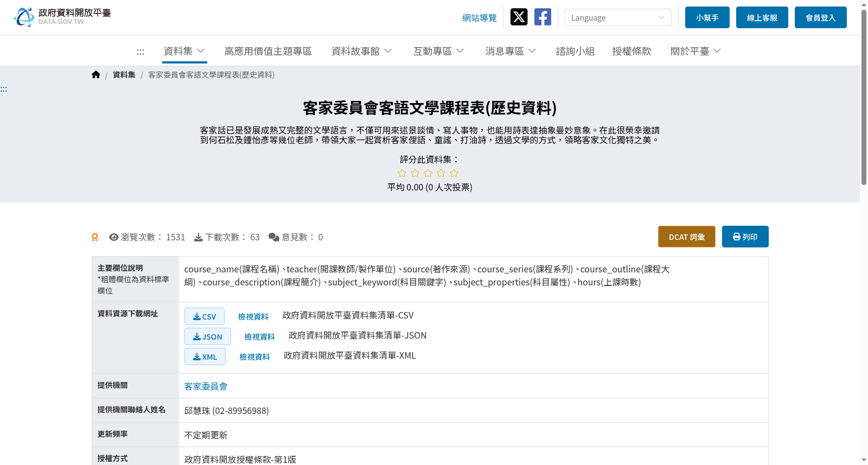The image size is (868, 465).
Task: Open the Facebook social icon
Action: click(x=542, y=17)
